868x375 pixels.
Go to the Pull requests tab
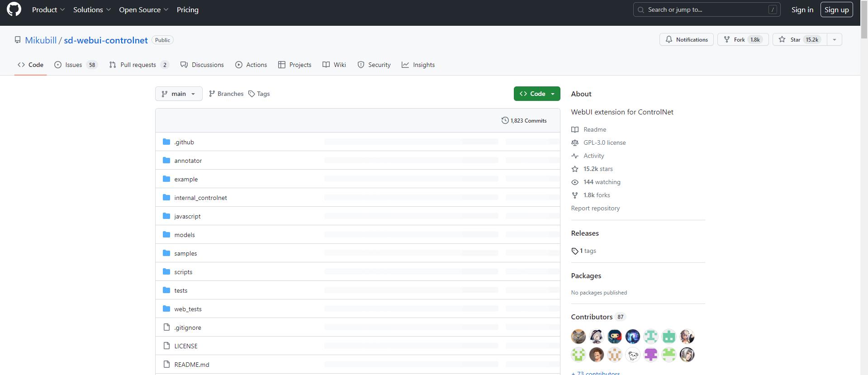[139, 65]
